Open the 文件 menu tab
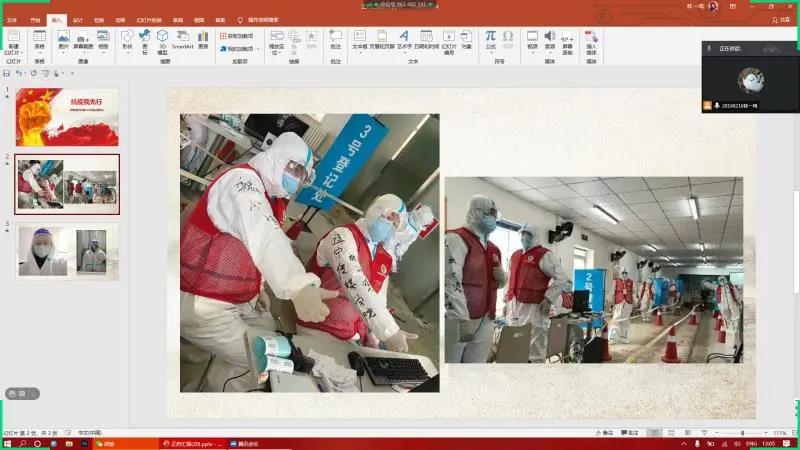This screenshot has width=800, height=450. 11,19
